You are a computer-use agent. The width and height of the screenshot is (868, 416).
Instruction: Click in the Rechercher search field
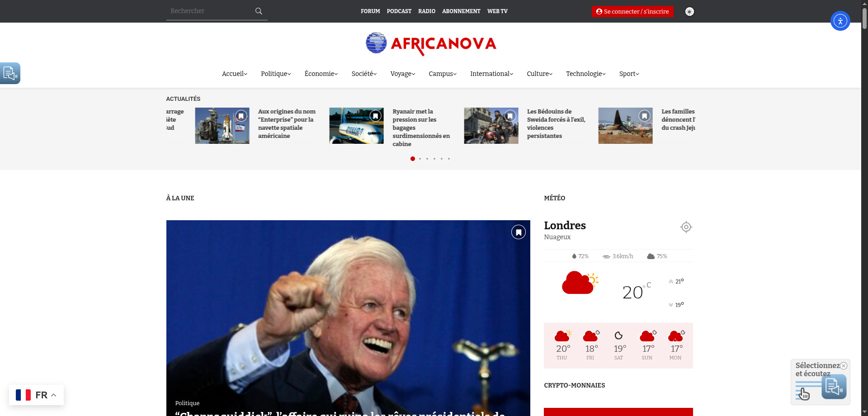coord(208,11)
